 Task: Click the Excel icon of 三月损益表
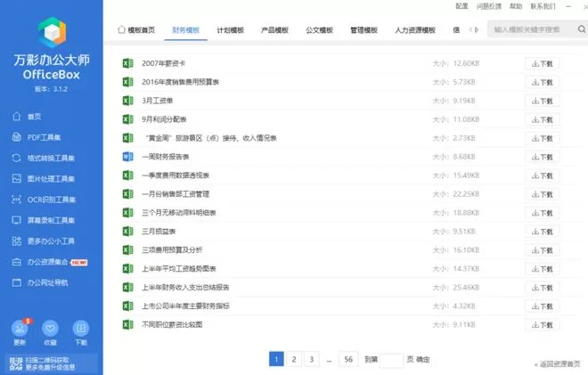[x=127, y=231]
